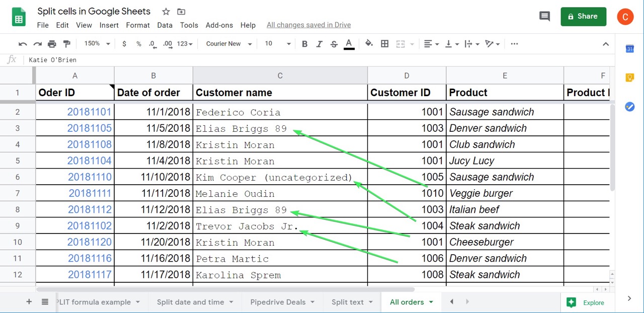Open the fill color bucket picker
Screen dimensions: 644x313
[x=369, y=44]
